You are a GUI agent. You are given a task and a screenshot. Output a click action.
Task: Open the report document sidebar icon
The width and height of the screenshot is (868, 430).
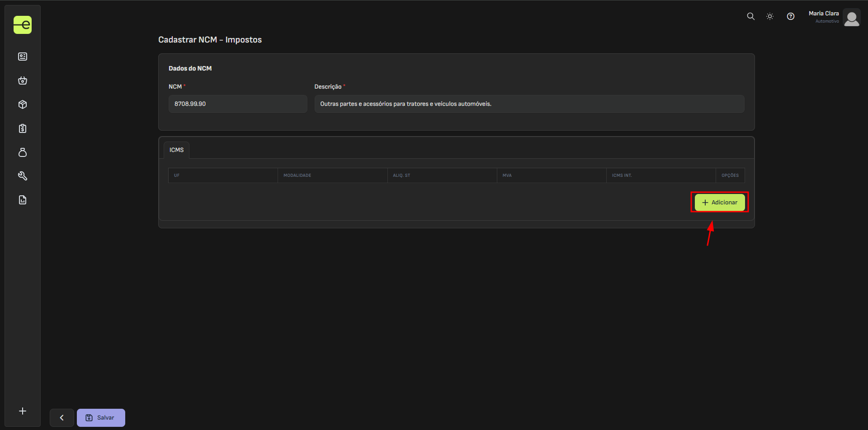coord(23,200)
